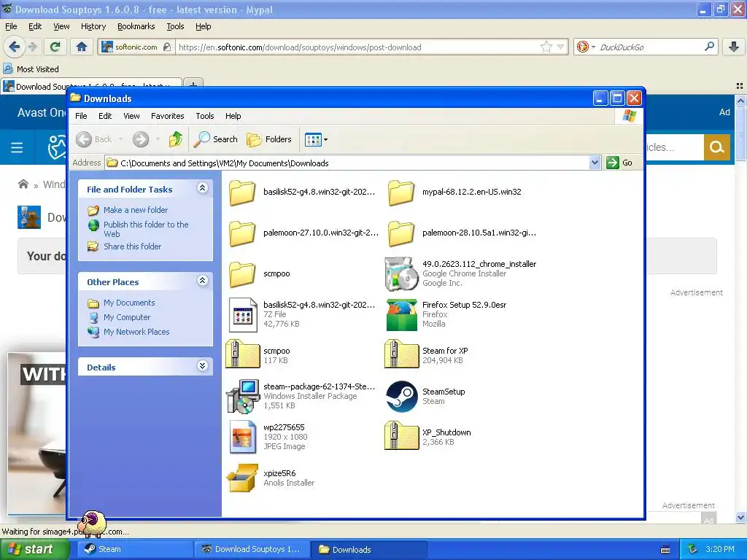Click Search in the Downloads toolbar

tap(216, 139)
